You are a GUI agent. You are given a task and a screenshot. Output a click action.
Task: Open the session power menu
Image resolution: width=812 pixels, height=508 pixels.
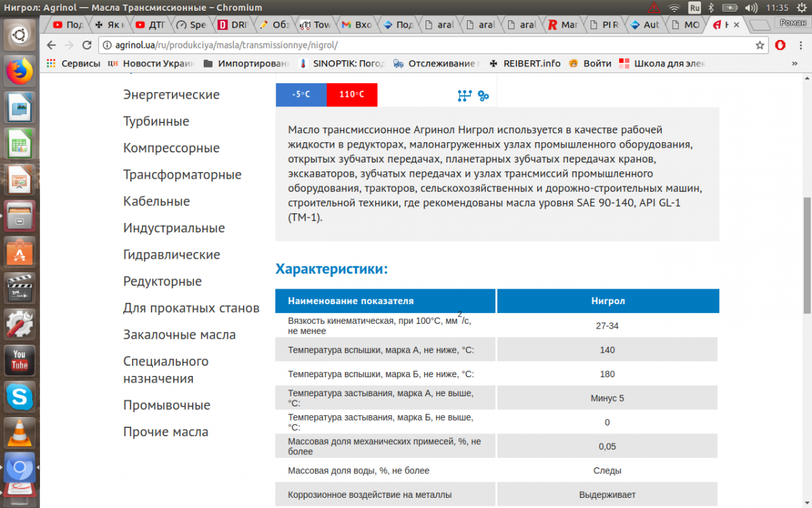pos(800,8)
